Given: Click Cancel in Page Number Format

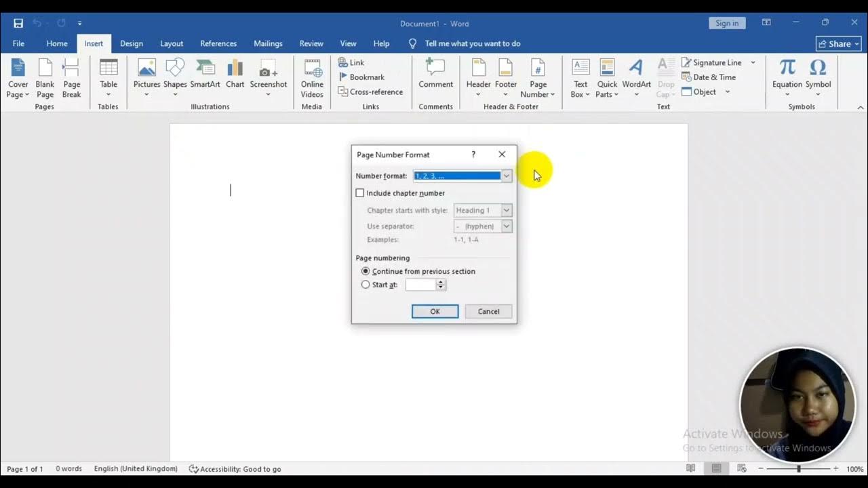Looking at the screenshot, I should pos(488,311).
